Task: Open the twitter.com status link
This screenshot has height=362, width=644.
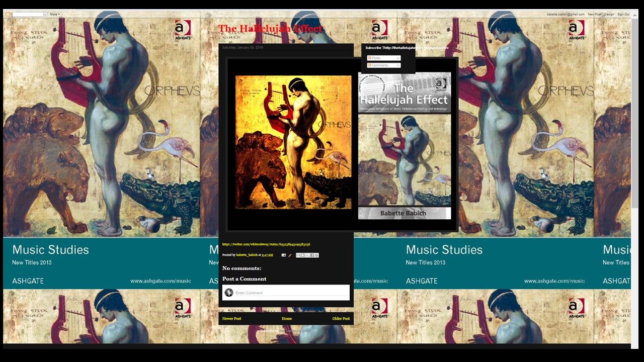Action: coord(266,244)
